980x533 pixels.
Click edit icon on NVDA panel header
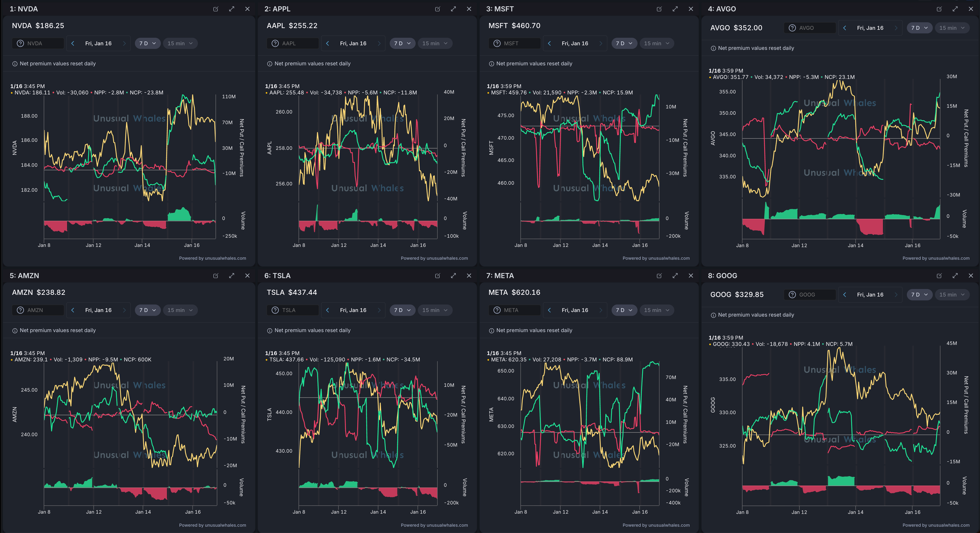[x=216, y=9]
